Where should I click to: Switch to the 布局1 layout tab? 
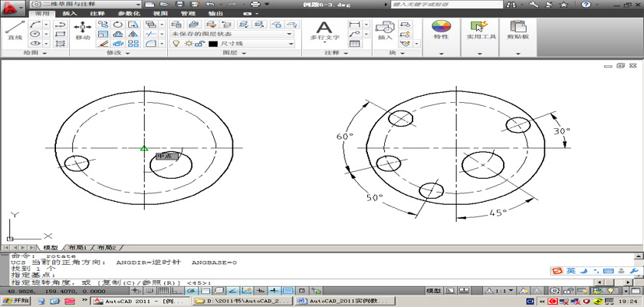(76, 248)
